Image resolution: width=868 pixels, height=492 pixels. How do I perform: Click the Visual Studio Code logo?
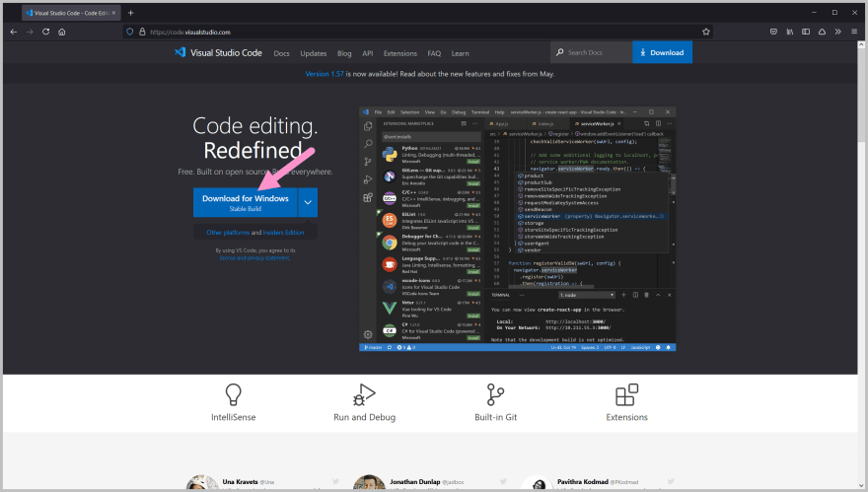pos(218,52)
